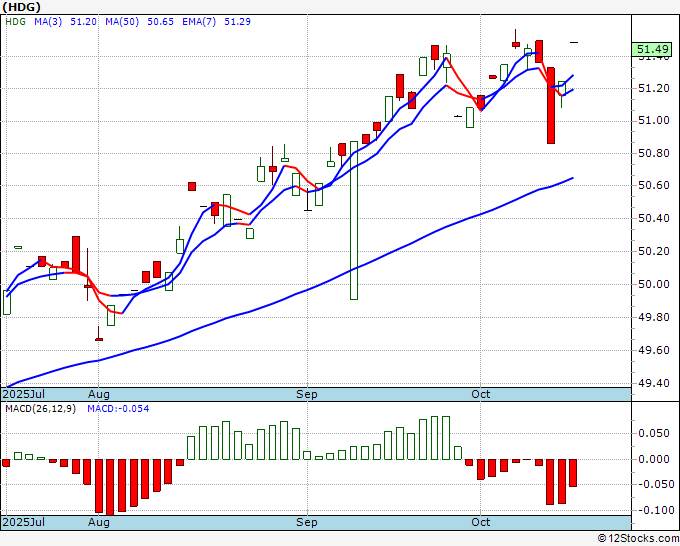Click the 50.40 price axis label
Viewport: 680px width, 546px height.
pyautogui.click(x=654, y=219)
